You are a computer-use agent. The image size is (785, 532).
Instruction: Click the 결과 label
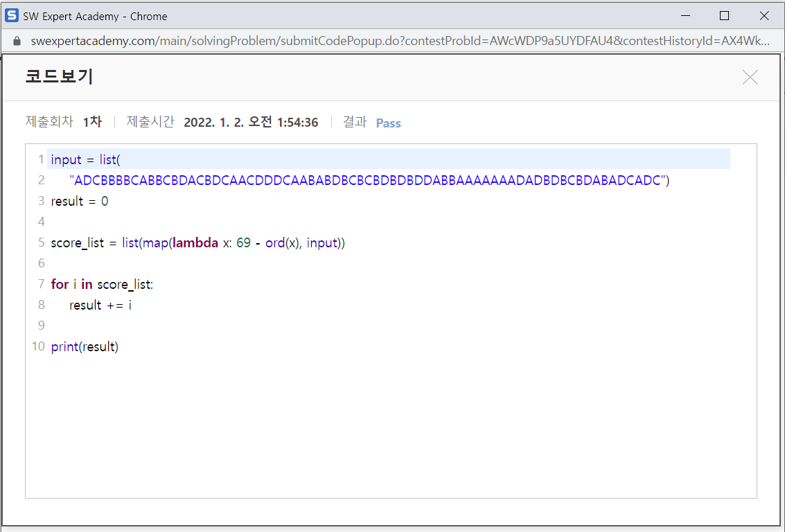[355, 122]
